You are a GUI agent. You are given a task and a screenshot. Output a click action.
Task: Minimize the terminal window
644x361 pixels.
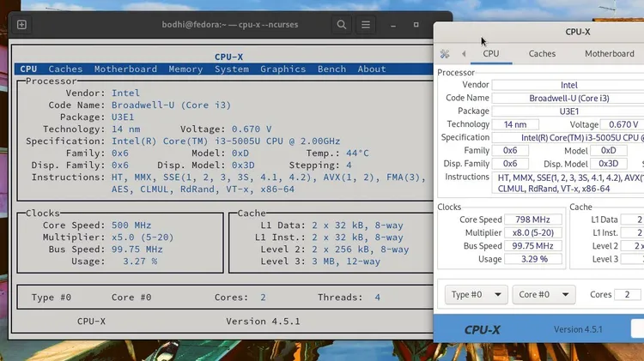393,25
